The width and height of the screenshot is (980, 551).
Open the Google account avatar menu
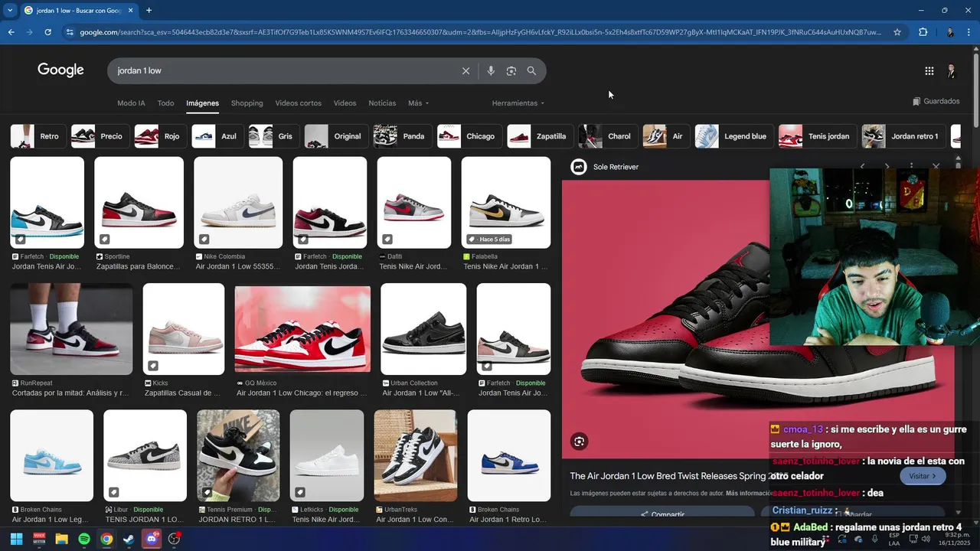952,70
